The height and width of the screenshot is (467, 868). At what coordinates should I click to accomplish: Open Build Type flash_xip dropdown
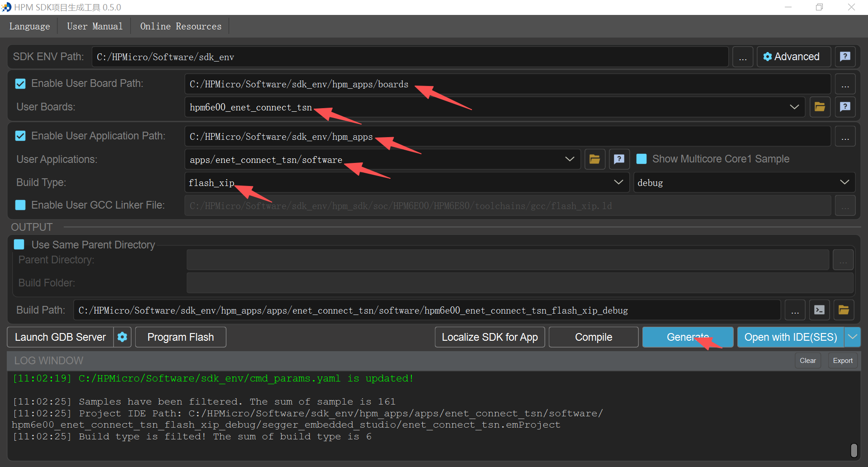407,182
